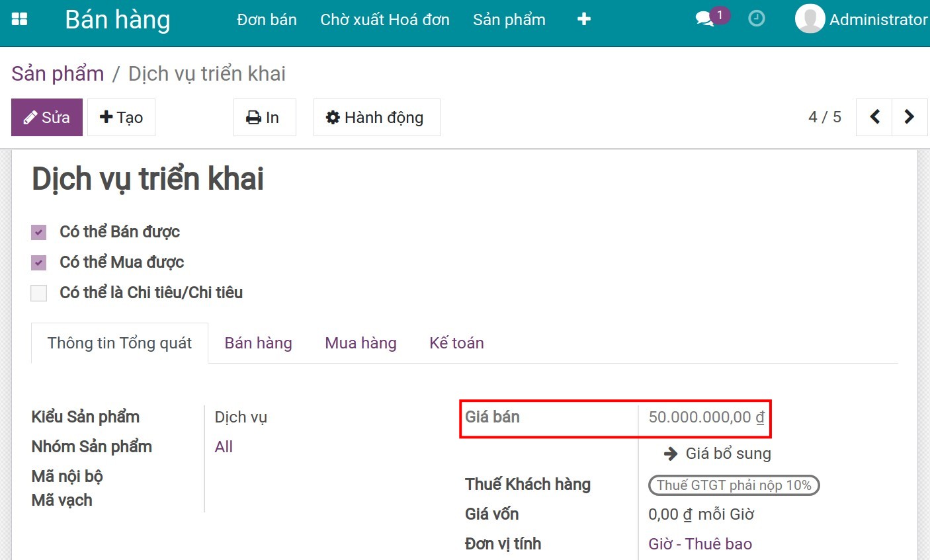This screenshot has width=930, height=560.
Task: Open the In print dropdown
Action: (x=265, y=117)
